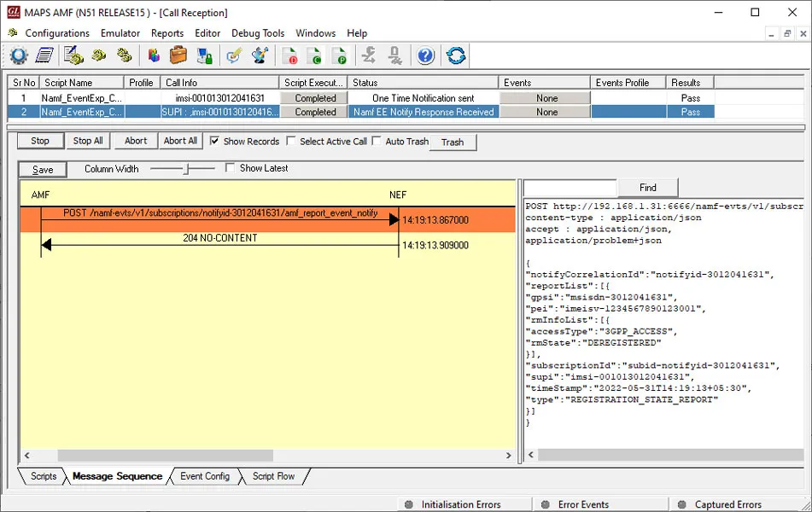Click right arrow of message sequence scrollbar
Viewport: 812px width, 512px height.
click(509, 456)
